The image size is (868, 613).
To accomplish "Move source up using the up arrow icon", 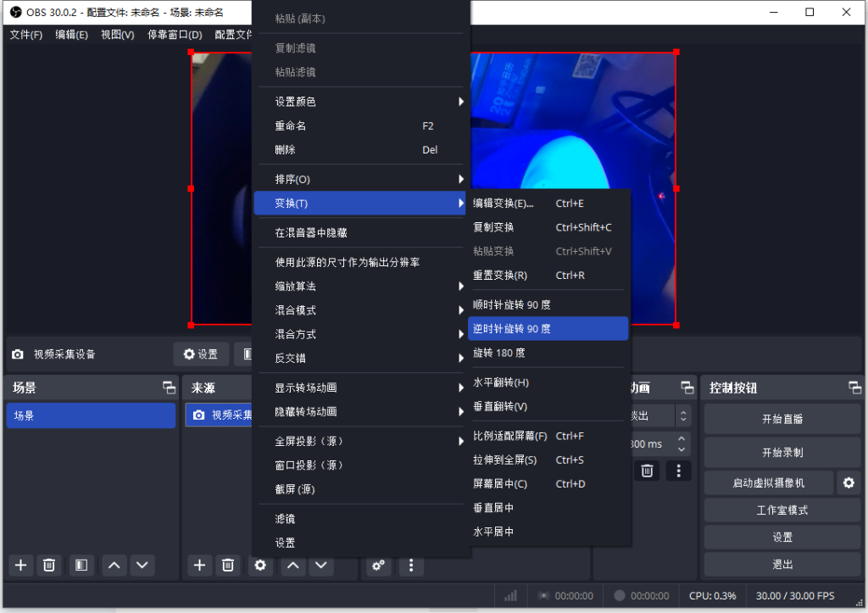I will point(292,565).
